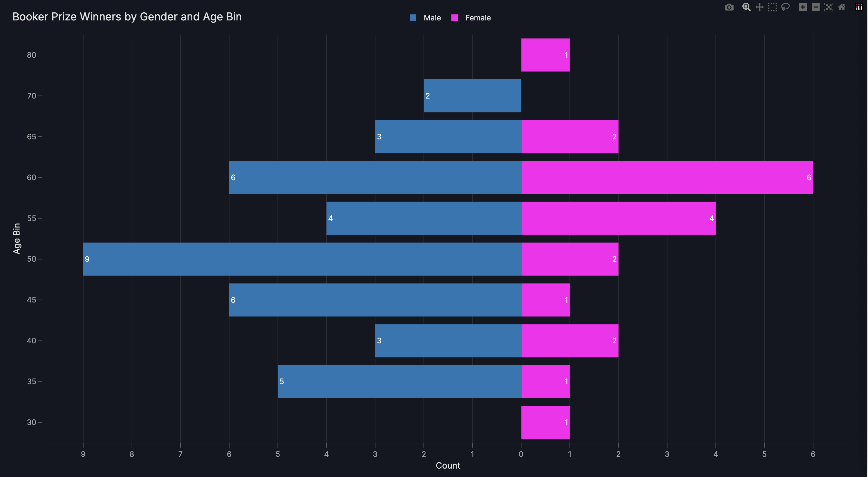Viewport: 868px width, 477px height.
Task: Activate the Pan tool in modebar
Action: pyautogui.click(x=759, y=8)
